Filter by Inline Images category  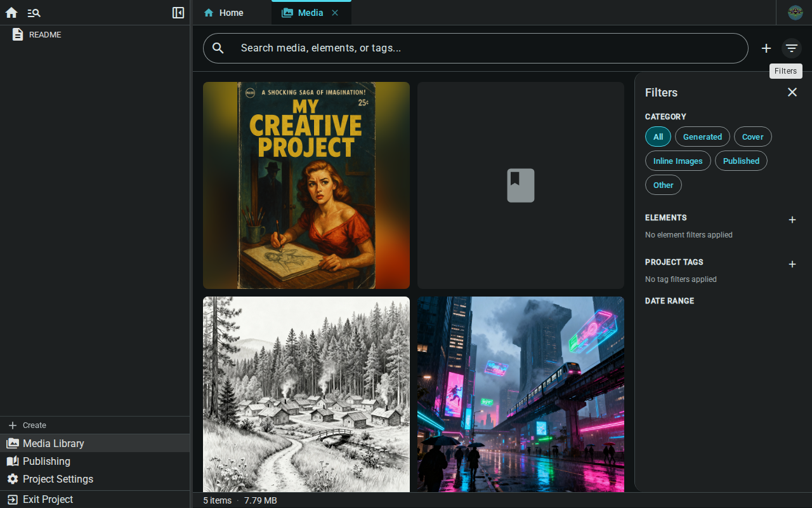(678, 161)
